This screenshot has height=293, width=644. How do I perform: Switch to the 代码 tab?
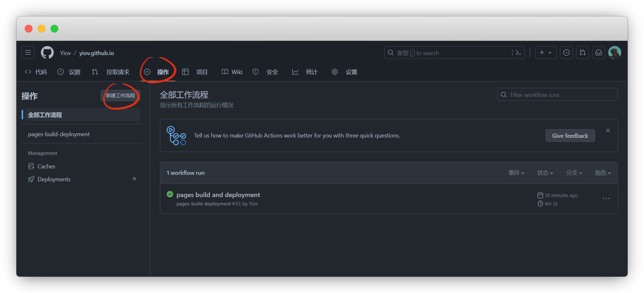41,72
